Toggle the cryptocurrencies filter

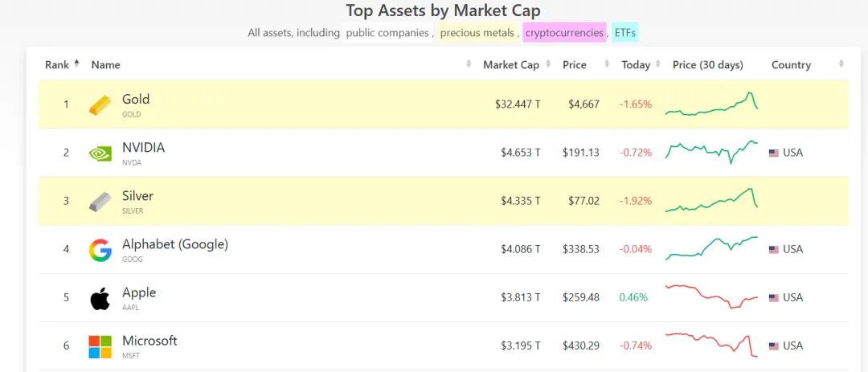click(564, 33)
